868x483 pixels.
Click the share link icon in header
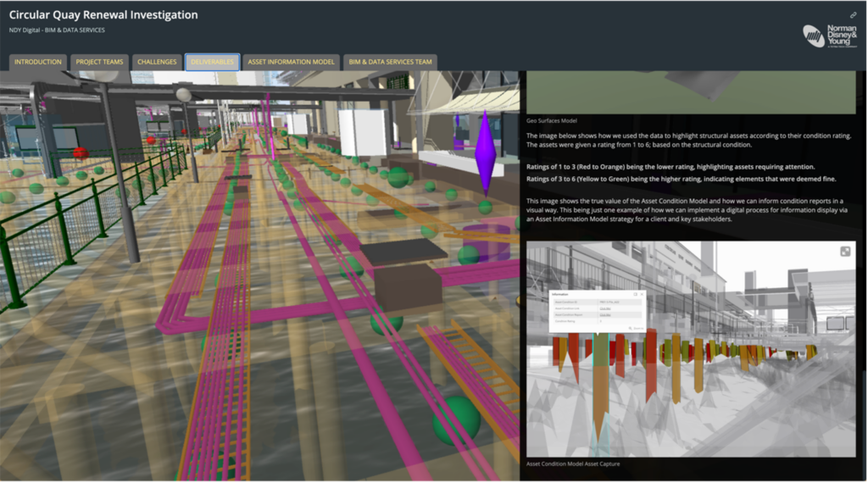point(853,15)
